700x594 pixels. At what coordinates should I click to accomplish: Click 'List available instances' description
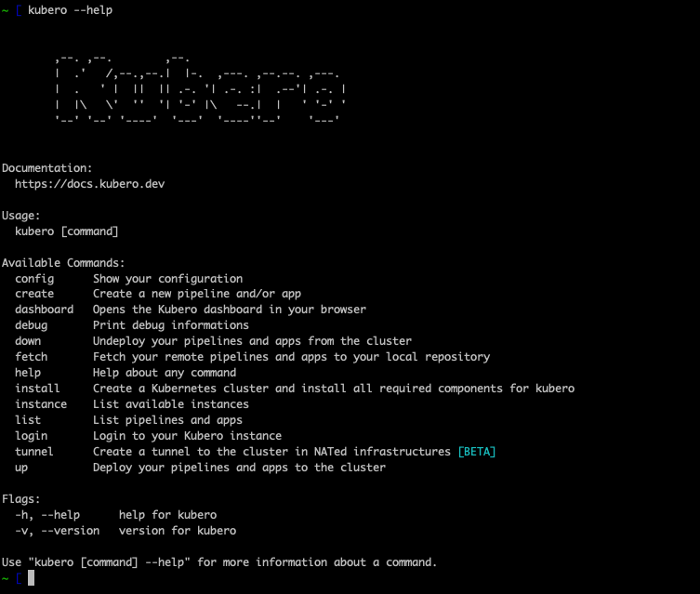[171, 404]
